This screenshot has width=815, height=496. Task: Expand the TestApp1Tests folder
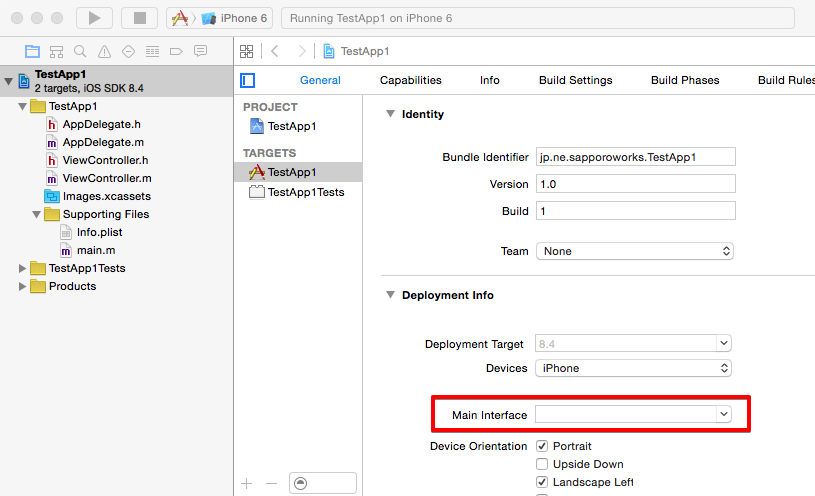22,268
